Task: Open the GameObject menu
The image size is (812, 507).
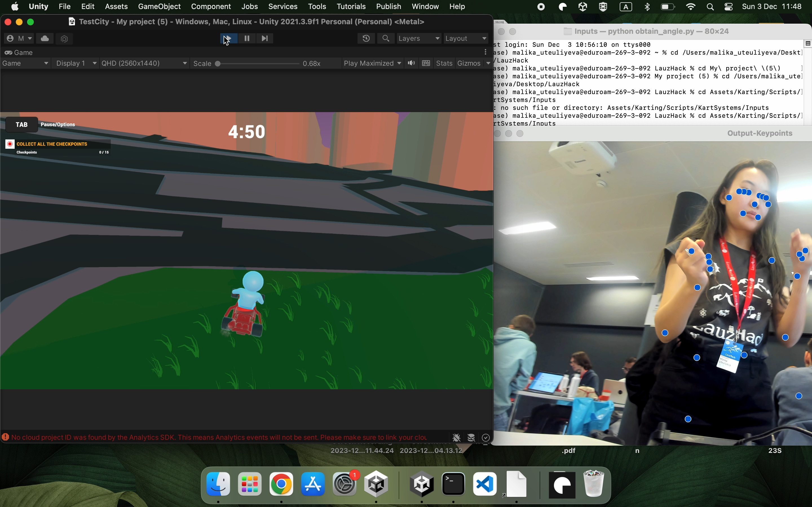Action: coord(159,7)
